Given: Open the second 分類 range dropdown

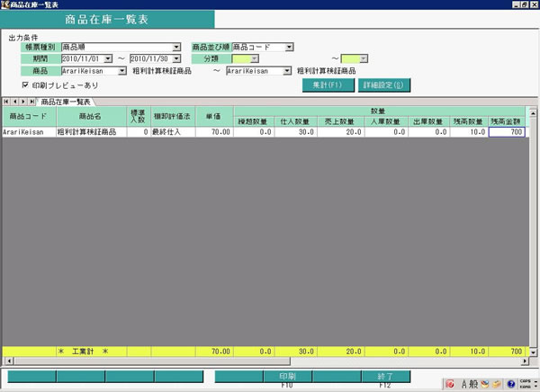Looking at the screenshot, I should pyautogui.click(x=364, y=58).
